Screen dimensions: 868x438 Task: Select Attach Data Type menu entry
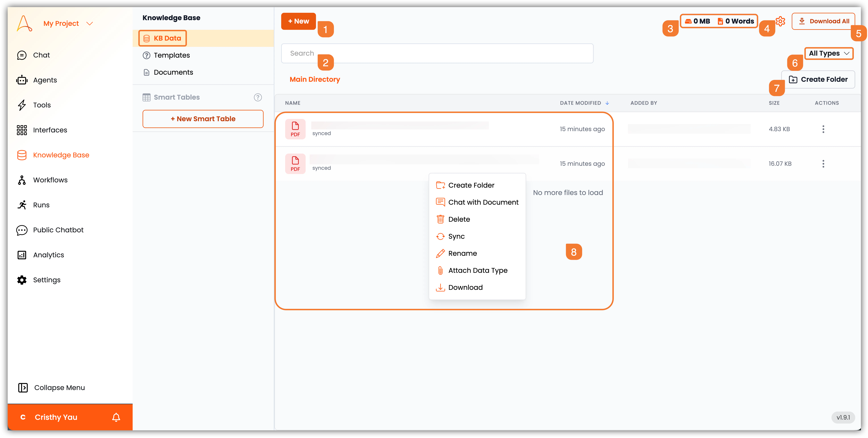[477, 270]
